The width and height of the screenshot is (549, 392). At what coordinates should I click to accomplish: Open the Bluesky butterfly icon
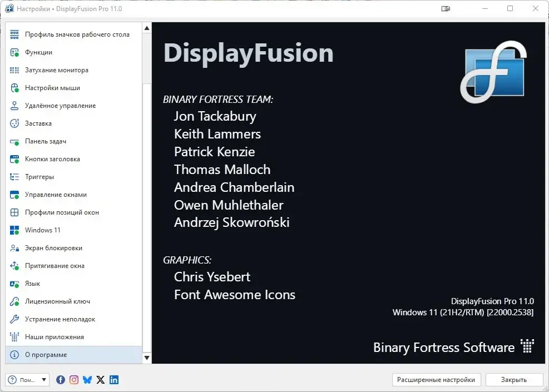tap(87, 380)
